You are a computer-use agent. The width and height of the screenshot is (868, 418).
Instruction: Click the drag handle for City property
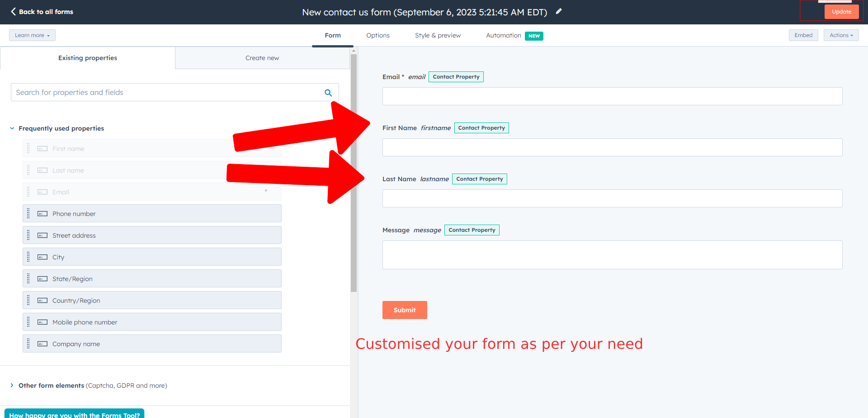pos(28,257)
